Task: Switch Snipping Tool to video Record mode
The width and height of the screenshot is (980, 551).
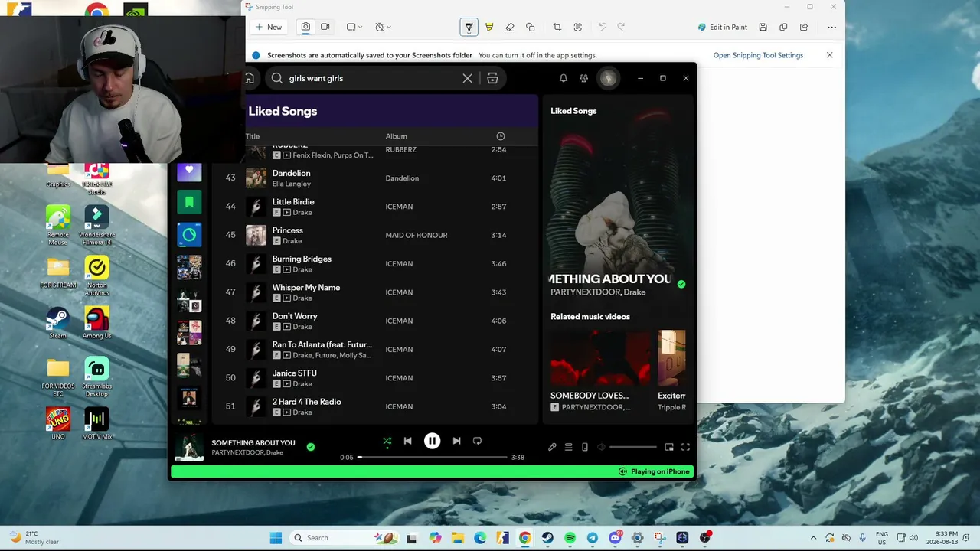Action: coord(325,27)
